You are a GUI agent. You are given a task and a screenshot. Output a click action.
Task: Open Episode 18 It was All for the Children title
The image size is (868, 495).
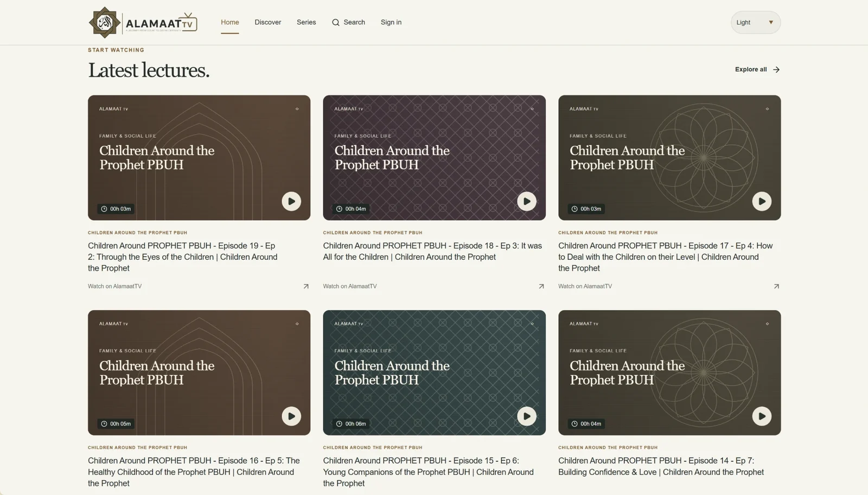432,252
